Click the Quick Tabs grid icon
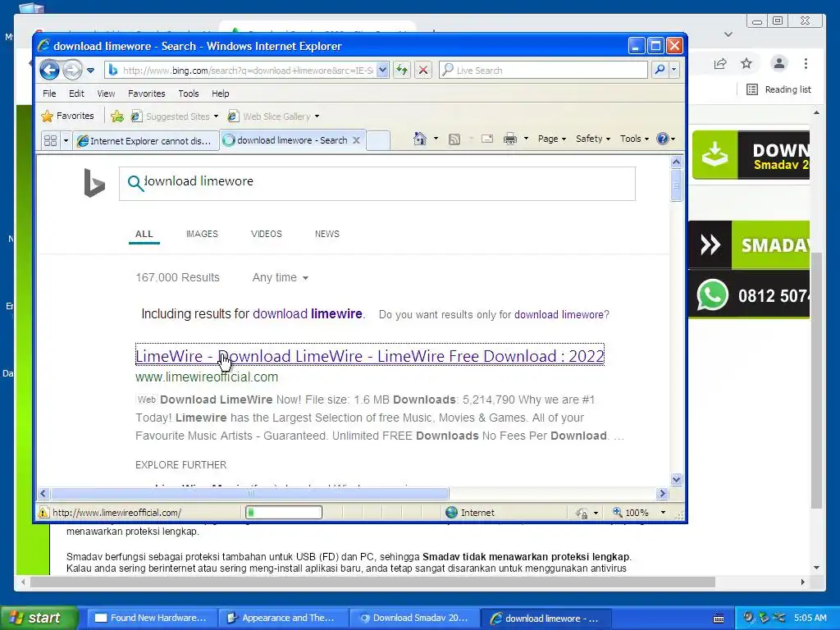 (x=50, y=140)
